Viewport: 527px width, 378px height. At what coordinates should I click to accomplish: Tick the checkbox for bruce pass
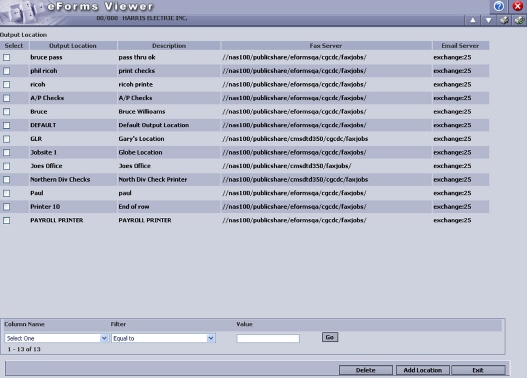click(x=6, y=57)
